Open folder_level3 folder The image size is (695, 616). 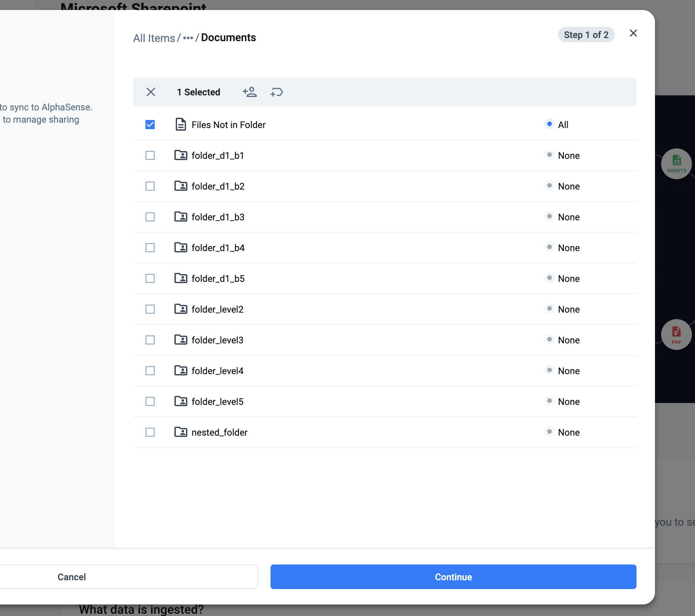pyautogui.click(x=217, y=340)
